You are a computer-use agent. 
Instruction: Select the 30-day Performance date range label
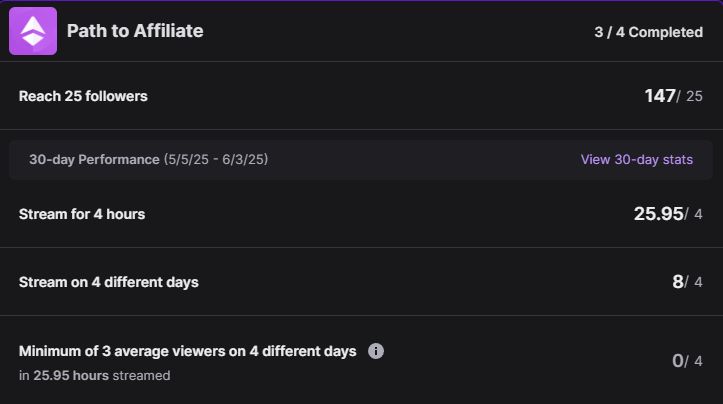point(148,160)
